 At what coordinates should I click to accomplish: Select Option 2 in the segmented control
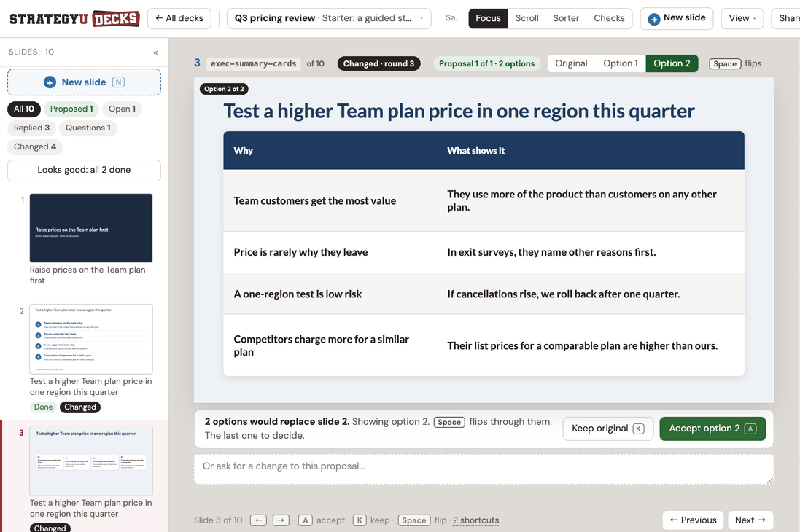tap(672, 63)
